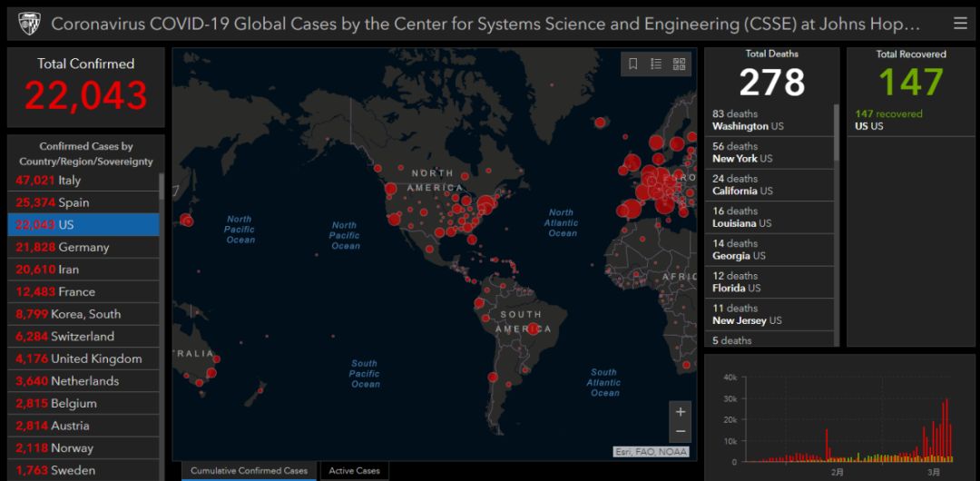Click the New Jersey US deaths entry
Viewport: 980px width, 481px height.
click(769, 314)
